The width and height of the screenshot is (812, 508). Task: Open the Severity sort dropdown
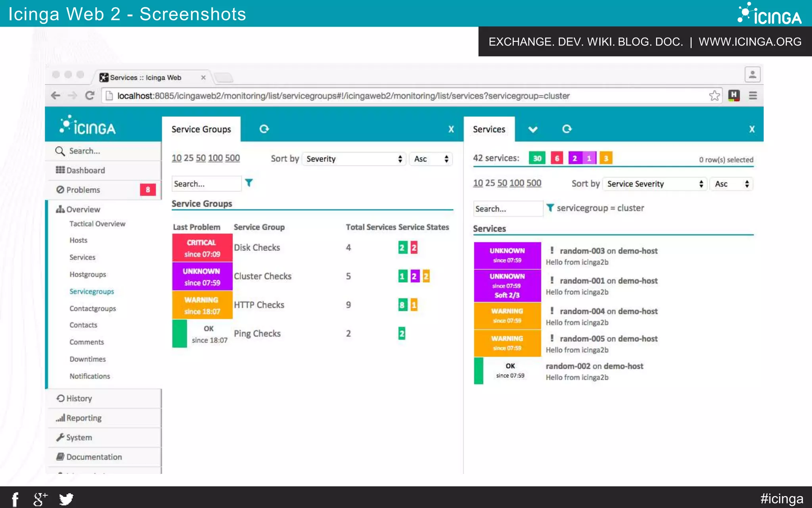click(x=354, y=159)
